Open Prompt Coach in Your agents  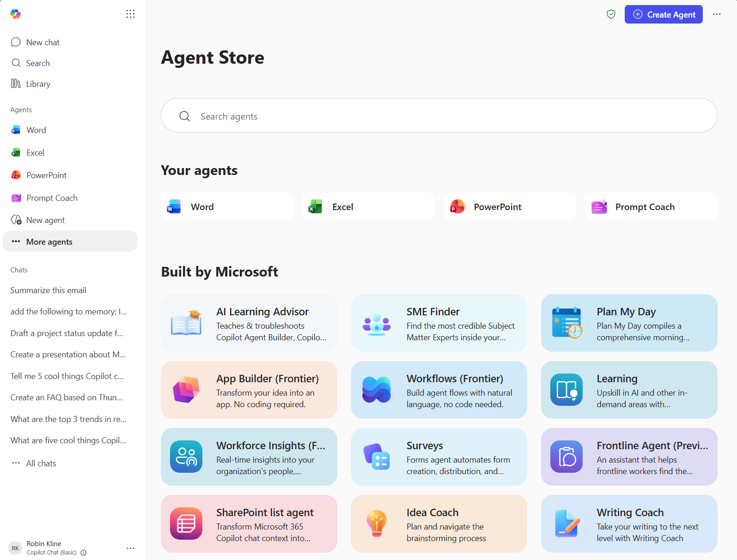pyautogui.click(x=651, y=206)
